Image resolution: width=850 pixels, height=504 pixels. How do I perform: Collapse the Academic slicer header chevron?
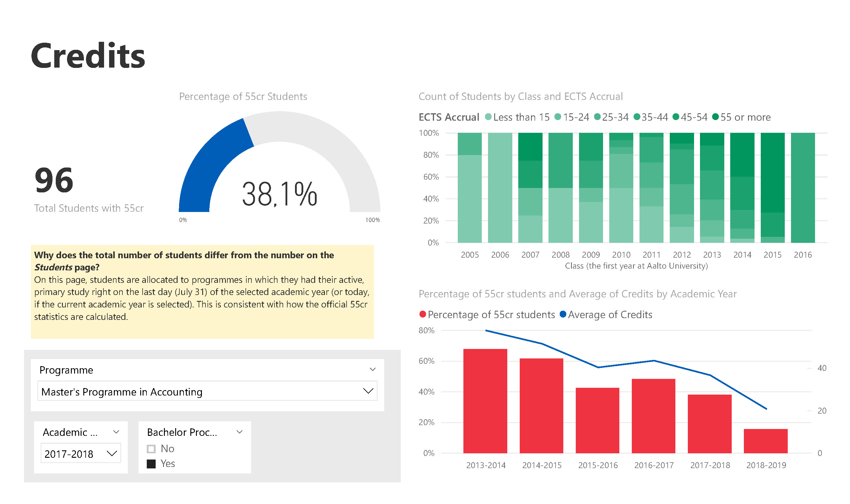pos(116,432)
